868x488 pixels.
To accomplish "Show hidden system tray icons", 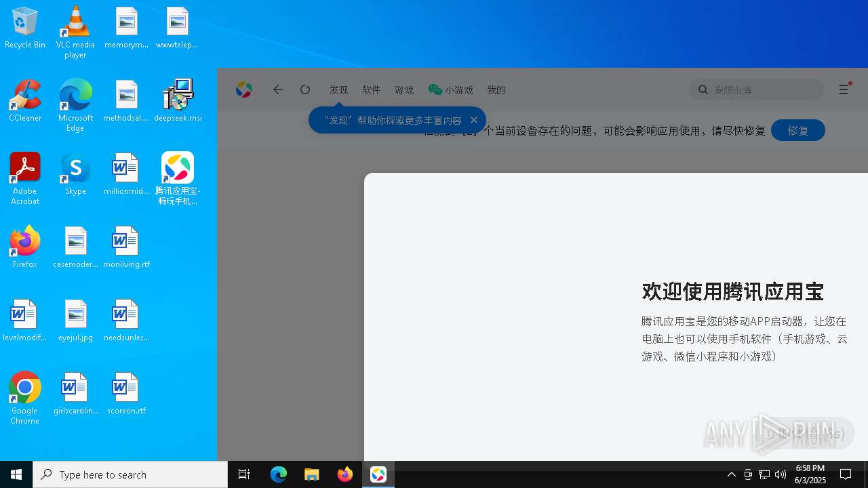I will (732, 474).
